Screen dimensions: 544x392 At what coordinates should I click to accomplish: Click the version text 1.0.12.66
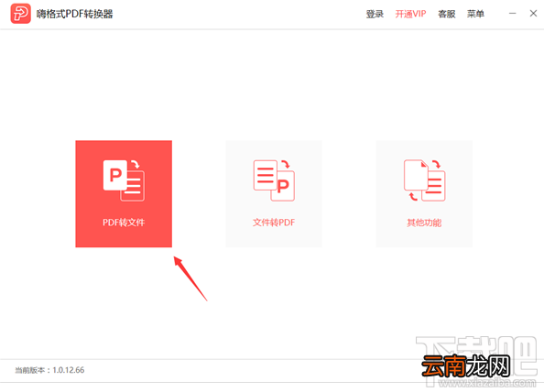click(x=69, y=370)
